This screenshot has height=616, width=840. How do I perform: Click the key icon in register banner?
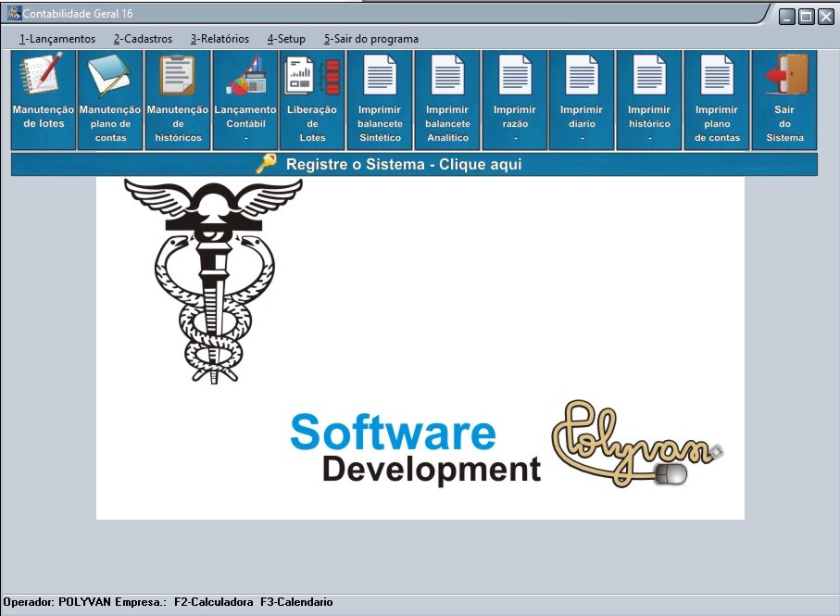(266, 163)
